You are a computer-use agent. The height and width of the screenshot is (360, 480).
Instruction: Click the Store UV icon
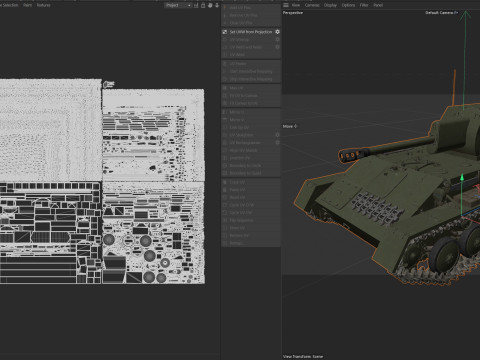(x=225, y=228)
